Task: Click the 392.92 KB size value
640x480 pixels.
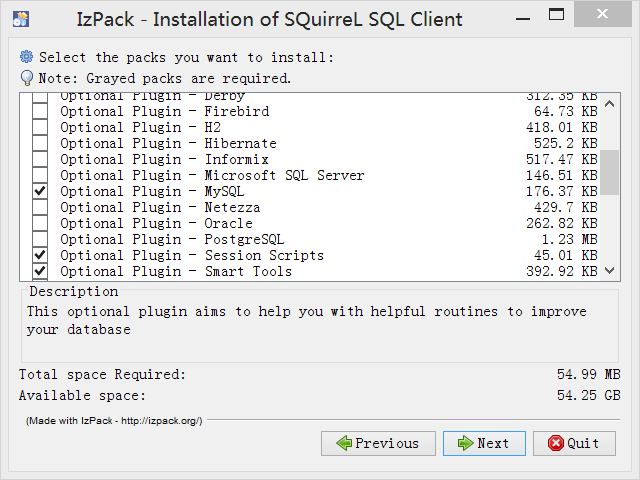Action: (x=562, y=271)
